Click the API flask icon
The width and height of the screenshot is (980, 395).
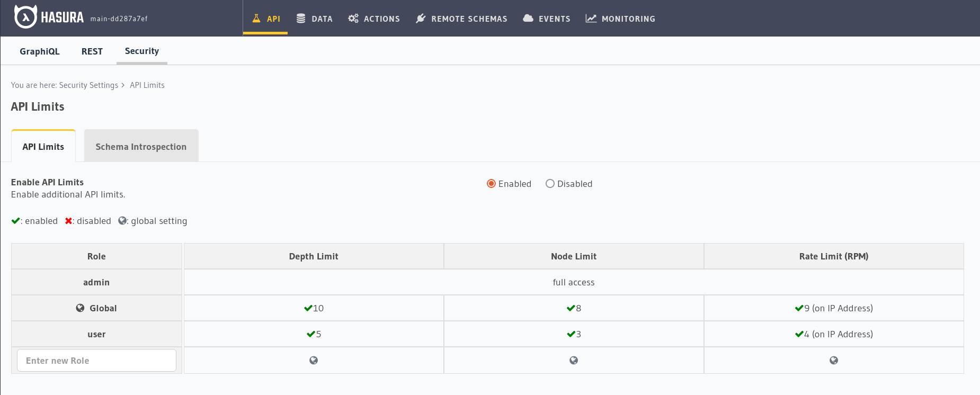pyautogui.click(x=256, y=19)
